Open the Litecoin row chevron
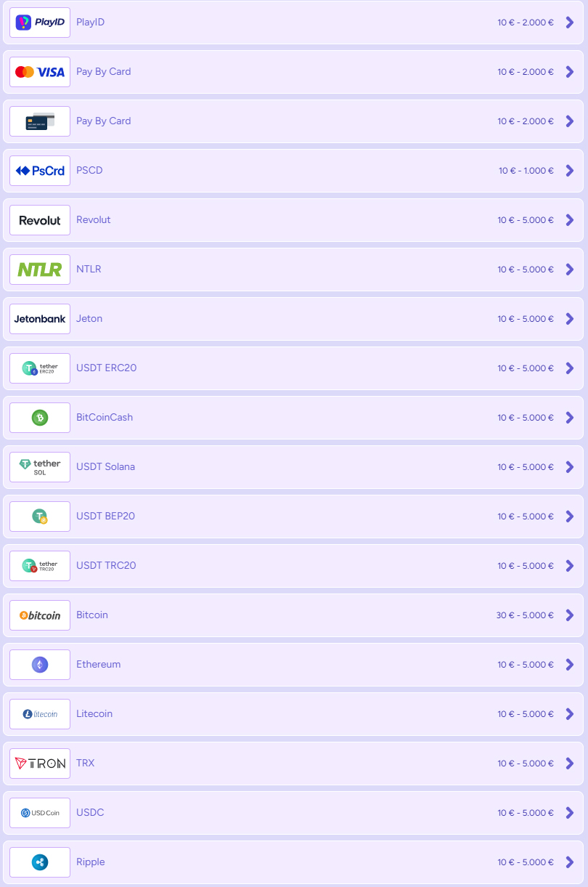 tap(570, 714)
